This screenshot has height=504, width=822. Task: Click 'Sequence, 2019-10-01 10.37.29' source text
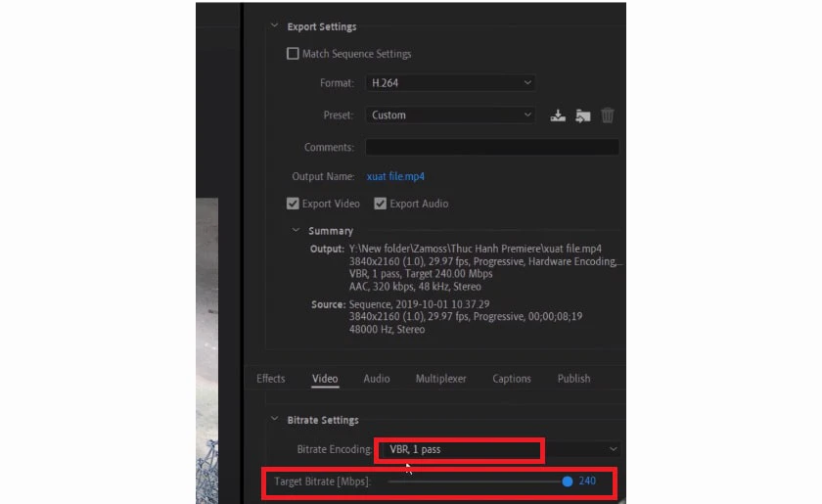420,304
